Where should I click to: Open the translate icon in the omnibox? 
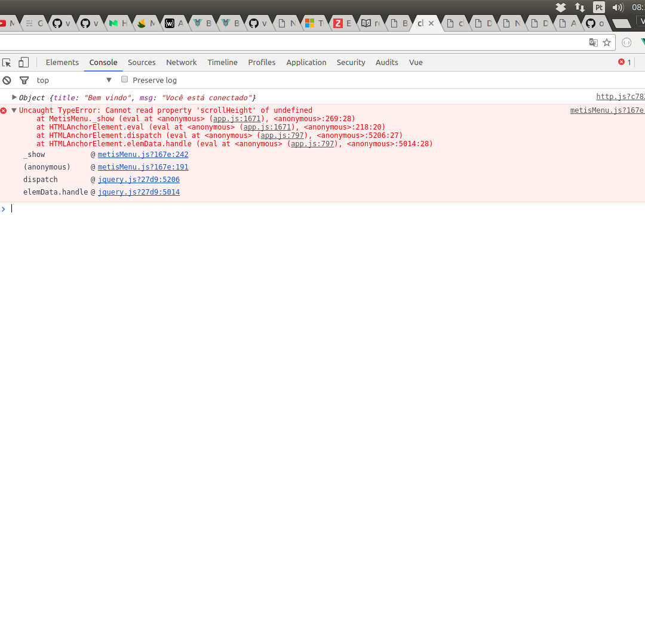coord(593,42)
